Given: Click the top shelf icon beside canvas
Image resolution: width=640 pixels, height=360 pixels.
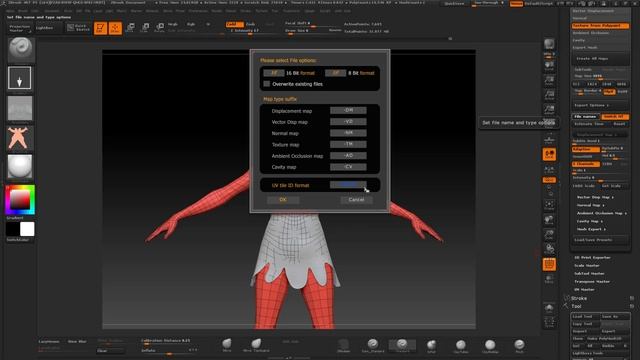Looking at the screenshot, I should [x=549, y=45].
